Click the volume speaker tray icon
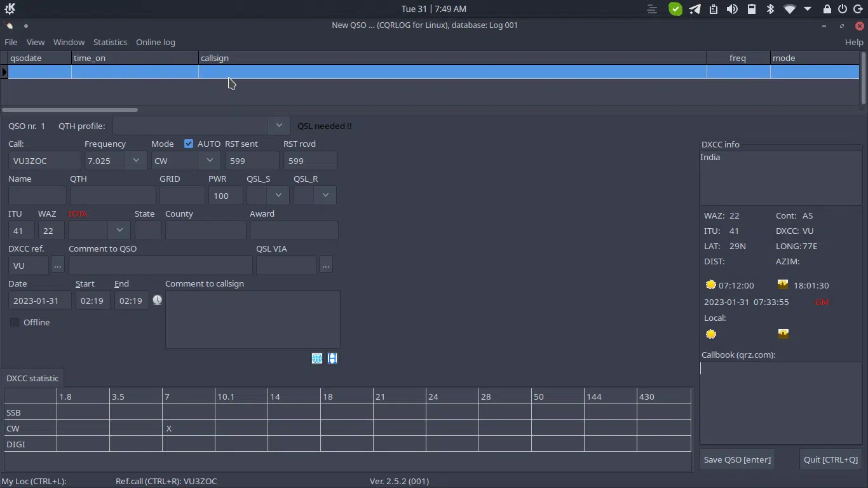The height and width of the screenshot is (488, 868). (x=733, y=9)
